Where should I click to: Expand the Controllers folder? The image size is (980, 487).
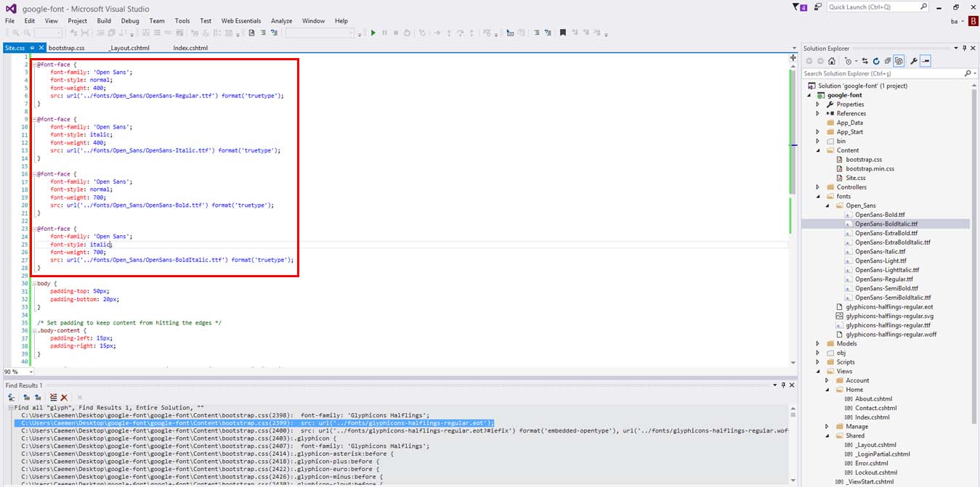click(818, 187)
